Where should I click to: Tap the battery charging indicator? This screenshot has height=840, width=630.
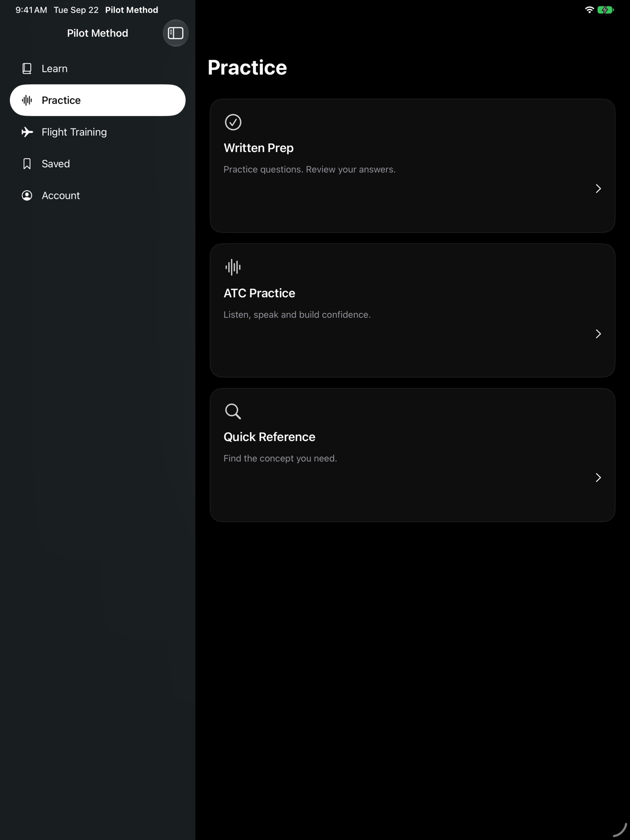[x=606, y=10]
